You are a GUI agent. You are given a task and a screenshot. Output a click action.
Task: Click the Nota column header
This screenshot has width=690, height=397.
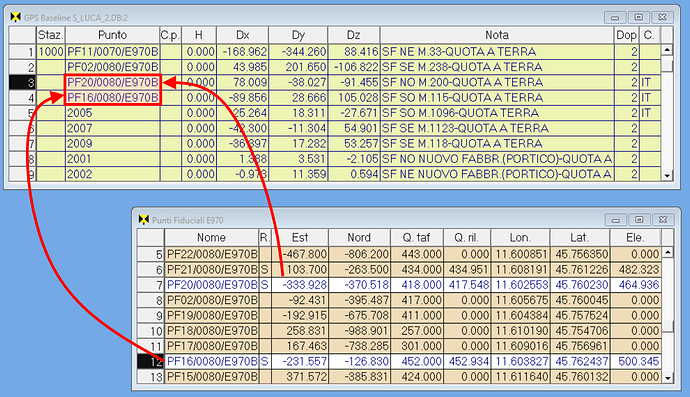(x=497, y=35)
